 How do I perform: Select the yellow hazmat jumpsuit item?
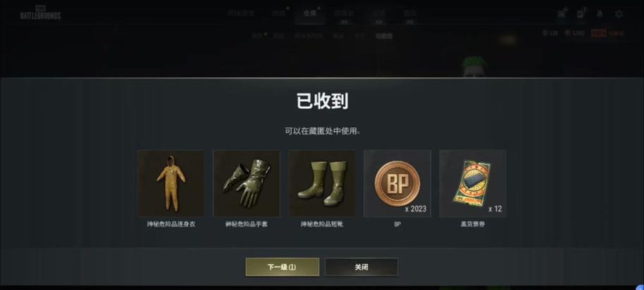pos(172,183)
